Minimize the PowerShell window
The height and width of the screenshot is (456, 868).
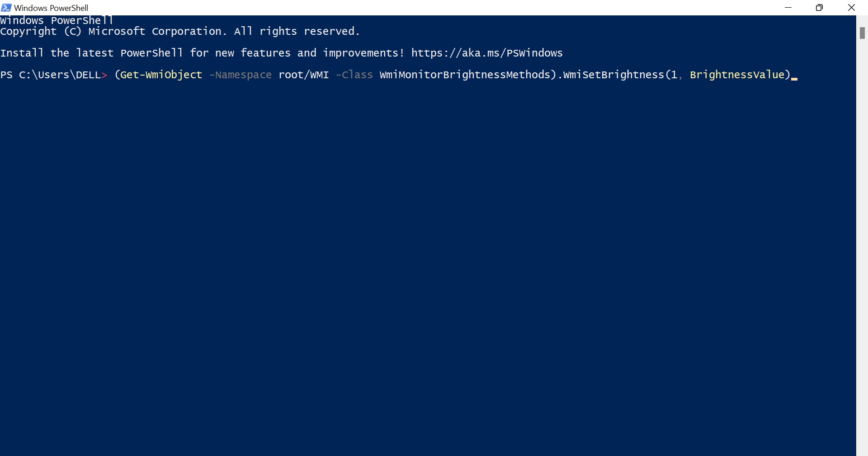788,8
